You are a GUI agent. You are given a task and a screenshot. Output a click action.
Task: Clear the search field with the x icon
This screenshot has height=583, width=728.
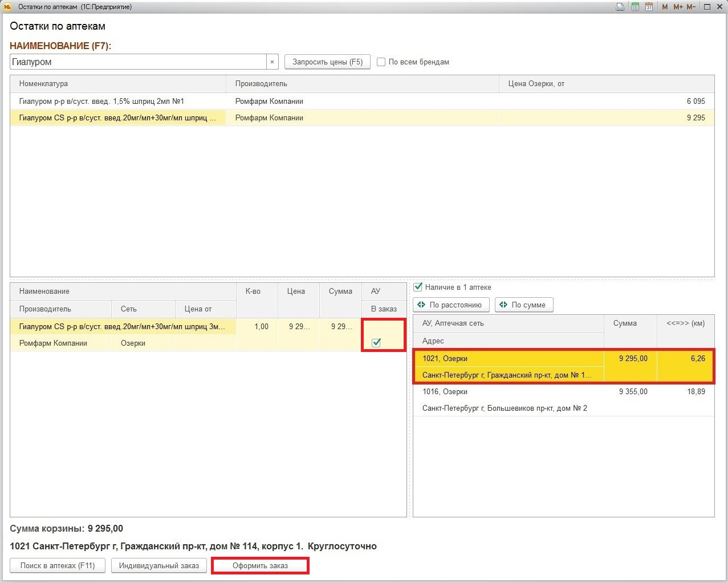[x=273, y=62]
